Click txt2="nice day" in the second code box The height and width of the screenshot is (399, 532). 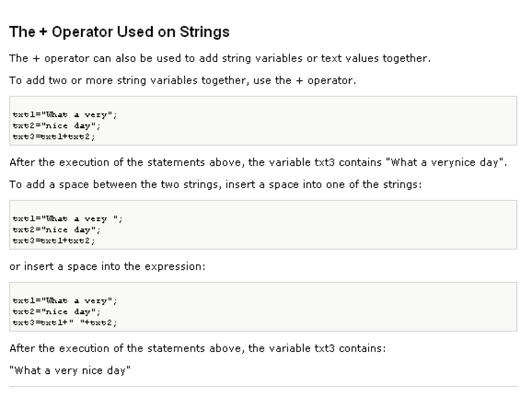coord(56,230)
